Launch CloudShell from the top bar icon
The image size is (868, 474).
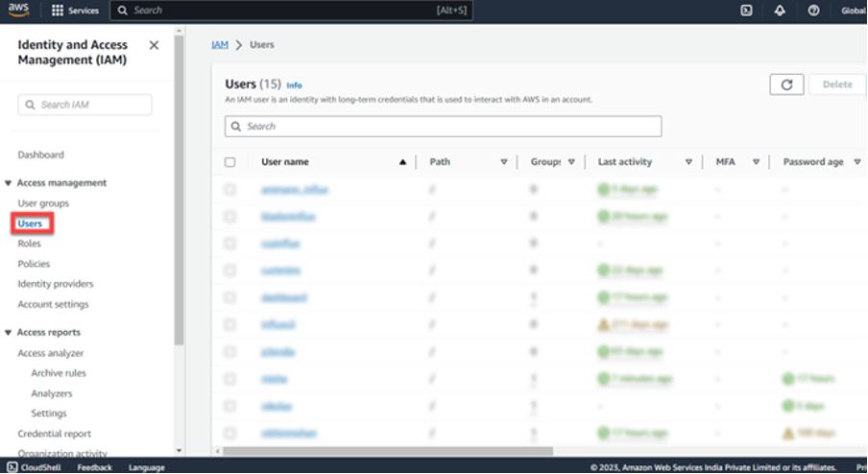pos(746,11)
